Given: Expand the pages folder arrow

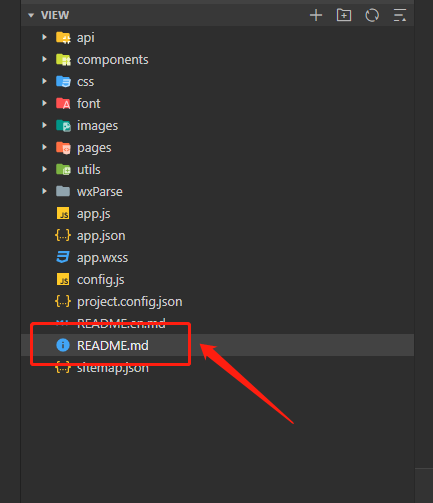Looking at the screenshot, I should [44, 147].
